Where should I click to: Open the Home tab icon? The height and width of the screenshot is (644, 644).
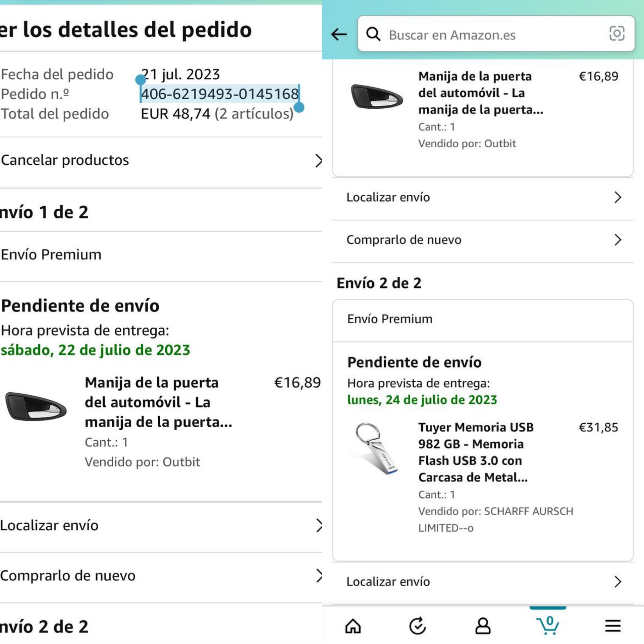coord(353,626)
